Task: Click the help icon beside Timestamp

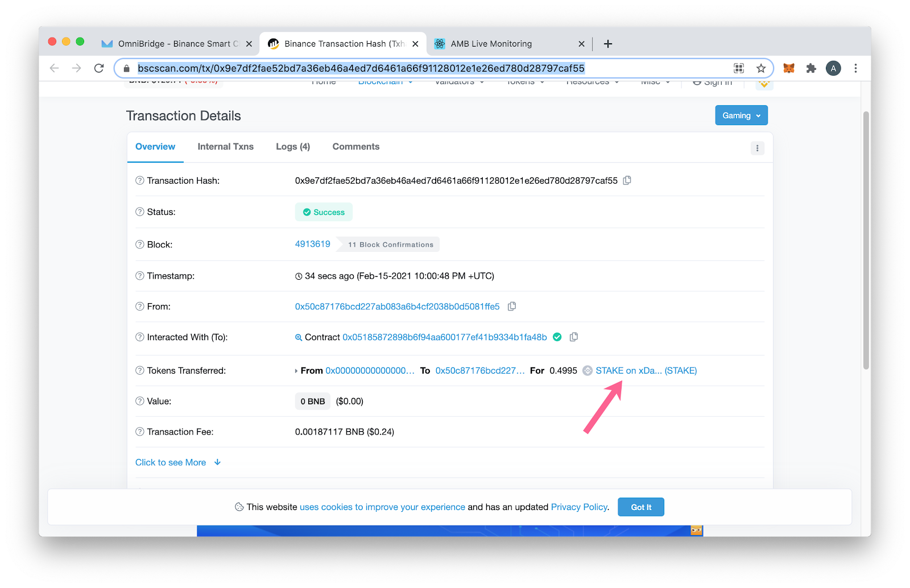Action: 140,276
